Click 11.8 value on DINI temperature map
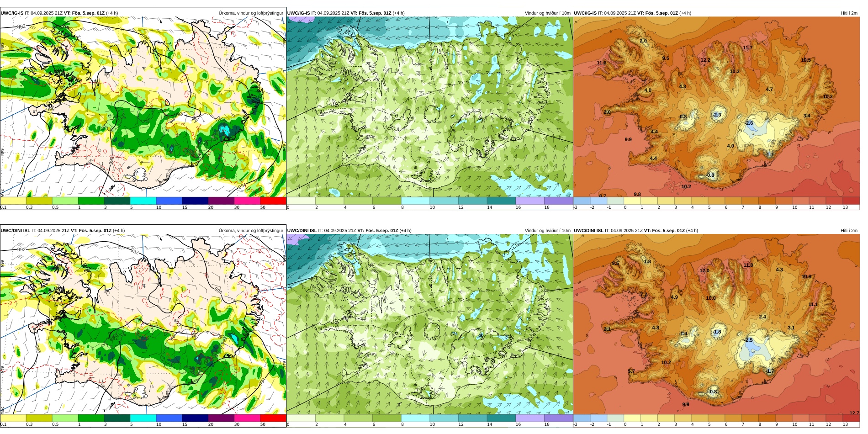868x434 pixels. (x=748, y=265)
